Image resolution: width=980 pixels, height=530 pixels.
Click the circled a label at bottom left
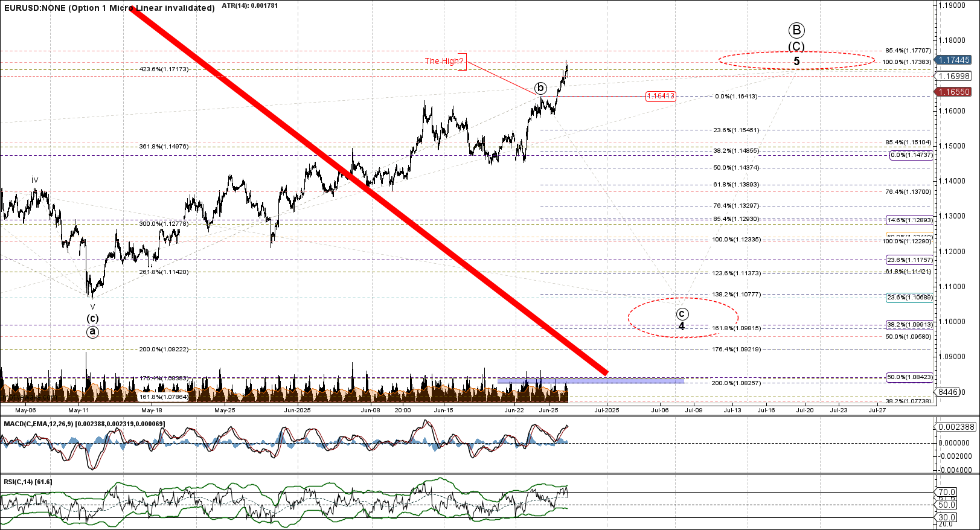point(92,331)
